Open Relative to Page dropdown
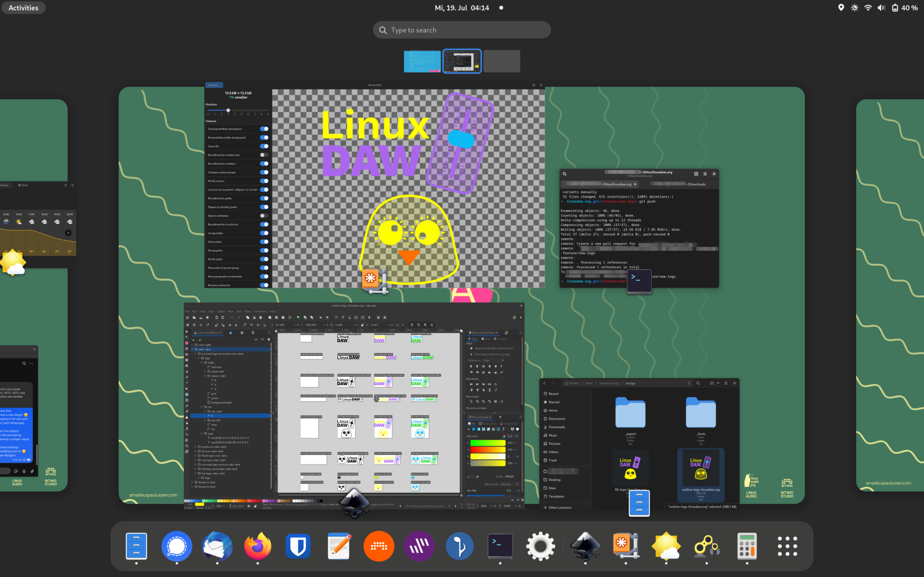Viewport: 924px width, 577px height. coord(493,360)
